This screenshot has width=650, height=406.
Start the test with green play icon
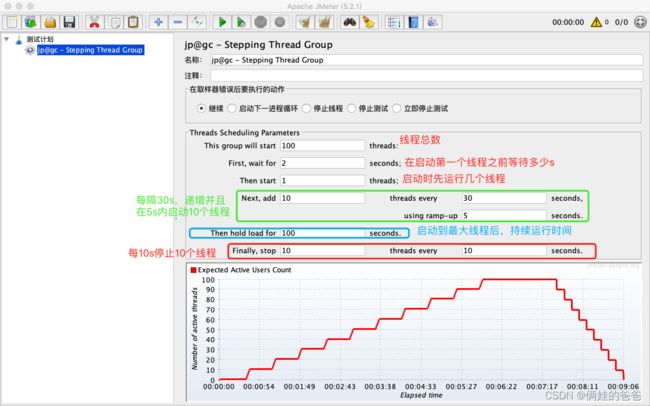222,22
